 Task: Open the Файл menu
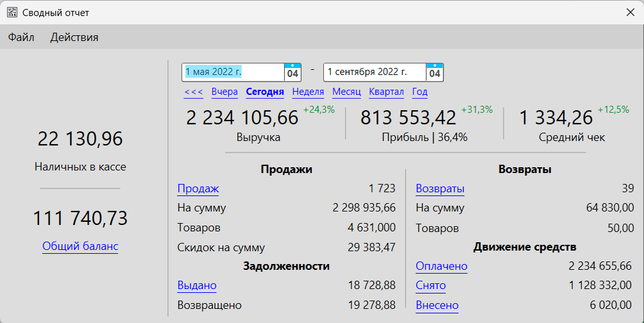[21, 37]
